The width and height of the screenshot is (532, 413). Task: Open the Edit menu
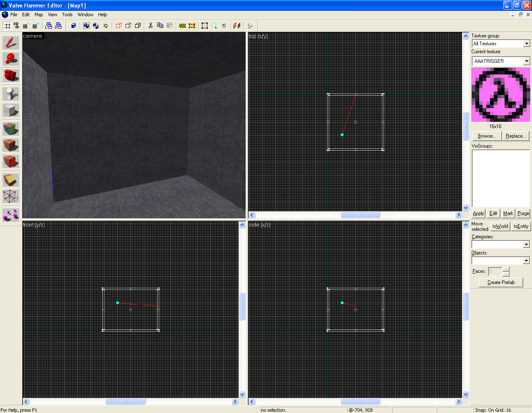point(26,15)
